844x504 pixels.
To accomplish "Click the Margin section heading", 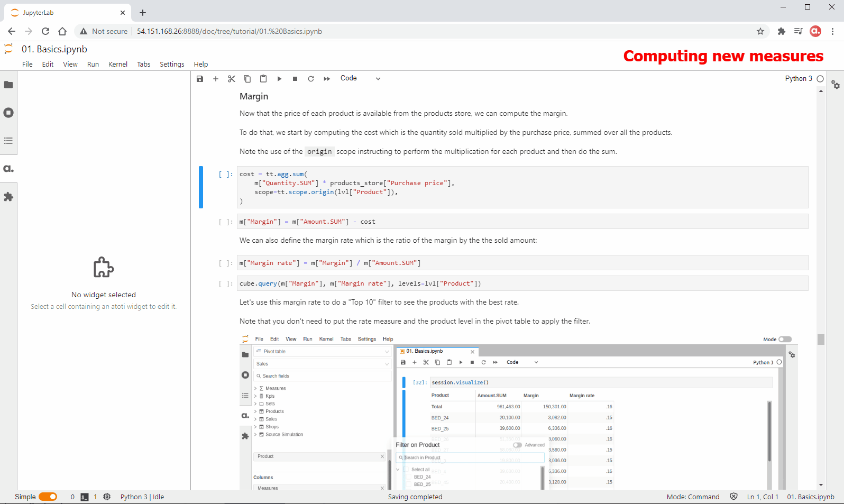I will (254, 96).
